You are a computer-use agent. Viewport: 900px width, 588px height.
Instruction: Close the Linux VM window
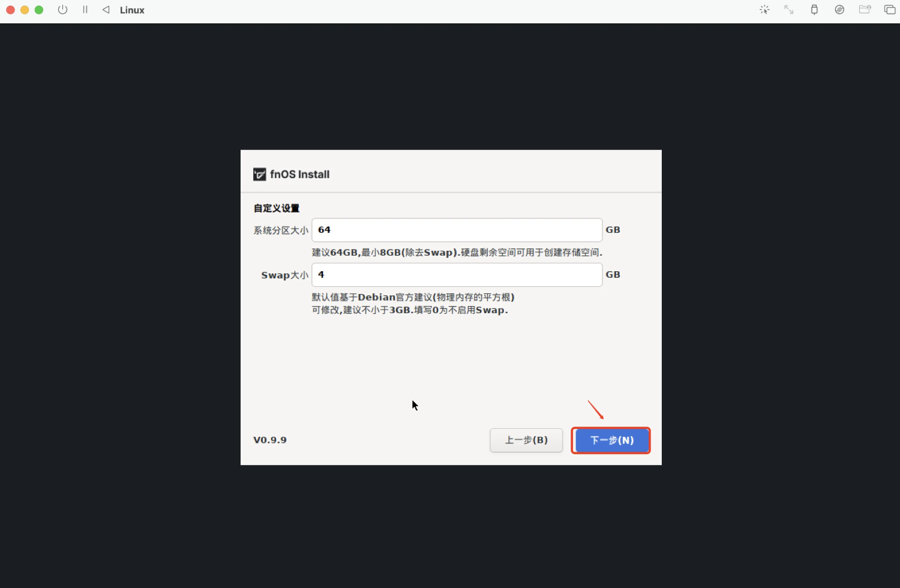[10, 10]
